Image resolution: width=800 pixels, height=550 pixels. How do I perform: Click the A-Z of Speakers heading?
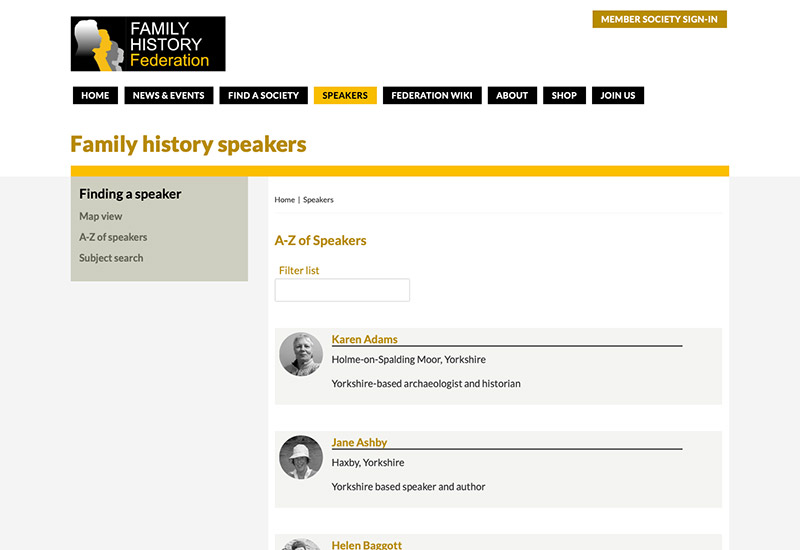pos(320,240)
